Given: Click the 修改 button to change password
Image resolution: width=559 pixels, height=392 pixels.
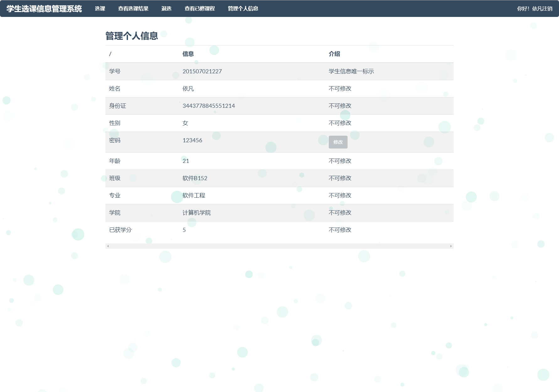Looking at the screenshot, I should (338, 142).
